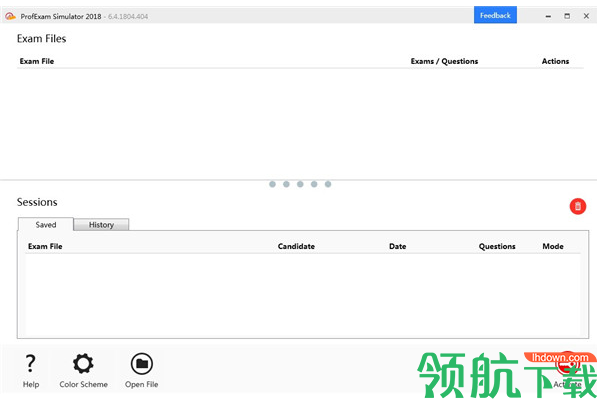Close the ProfExam Simulator window

tap(586, 16)
